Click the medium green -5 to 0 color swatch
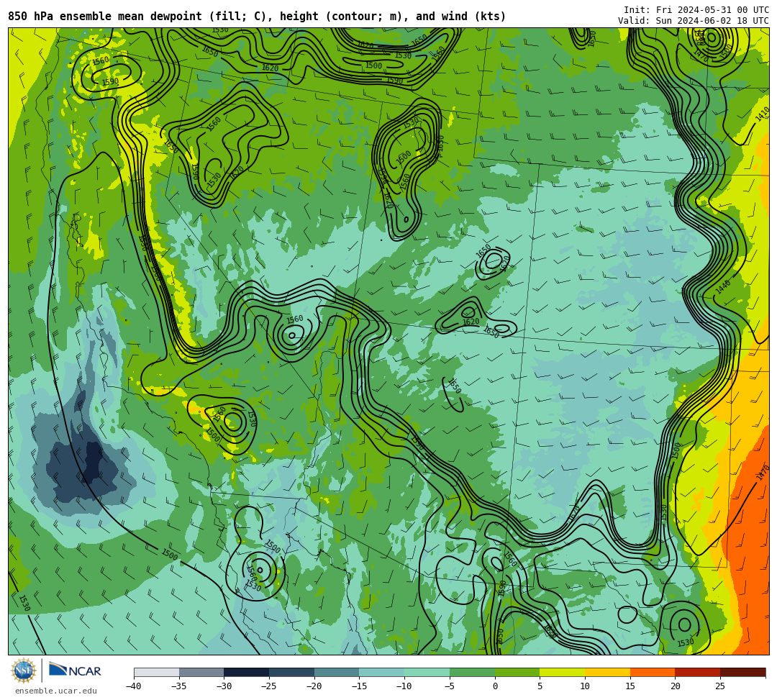The image size is (777, 700). (472, 672)
